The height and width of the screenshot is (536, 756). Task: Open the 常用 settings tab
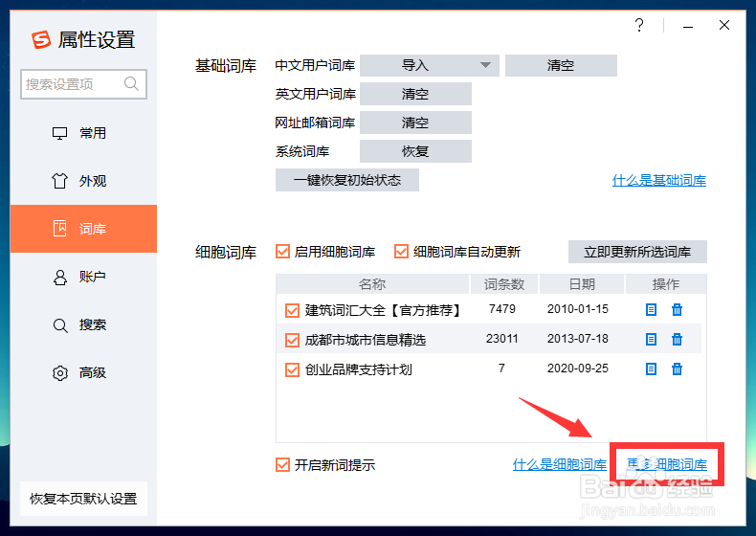[x=83, y=133]
